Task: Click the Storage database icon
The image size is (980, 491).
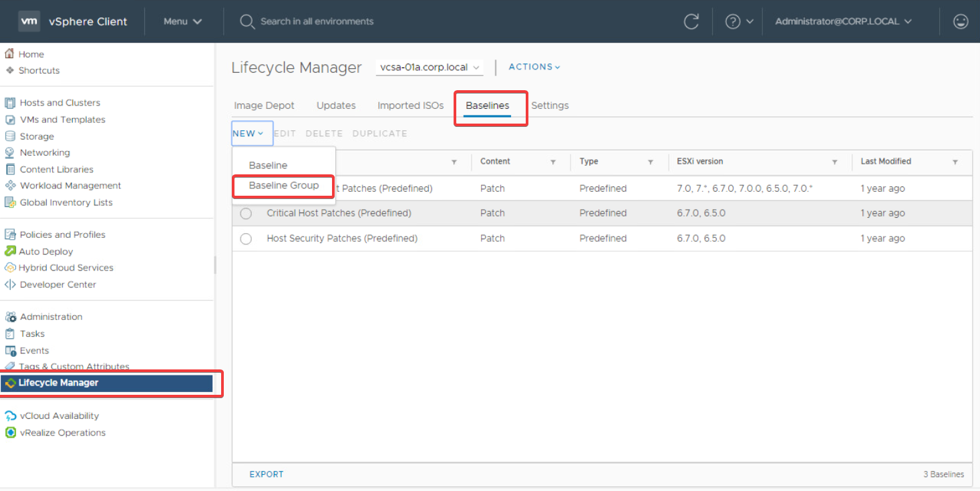Action: pos(10,136)
